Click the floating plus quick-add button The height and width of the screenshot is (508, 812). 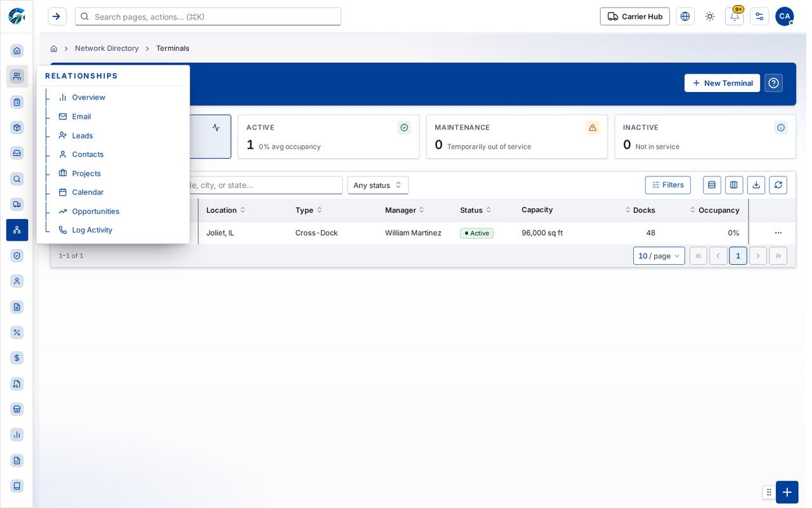click(x=787, y=492)
